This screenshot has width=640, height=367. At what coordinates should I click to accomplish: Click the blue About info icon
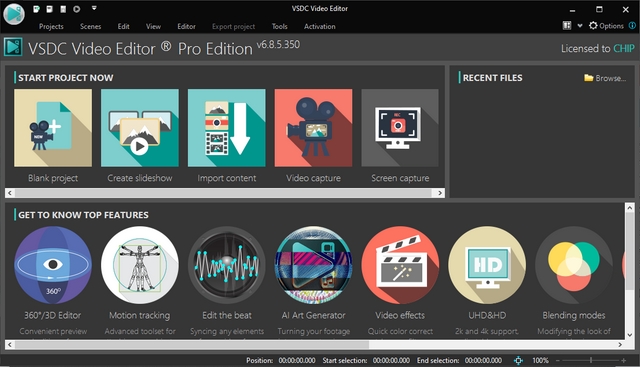(632, 26)
